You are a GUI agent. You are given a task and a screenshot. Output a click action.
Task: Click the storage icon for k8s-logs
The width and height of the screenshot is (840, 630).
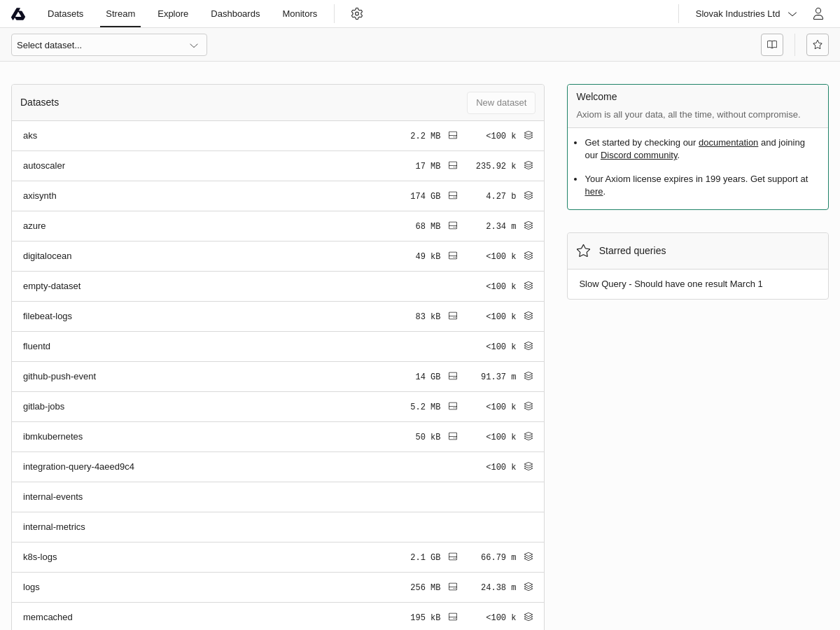click(x=453, y=557)
